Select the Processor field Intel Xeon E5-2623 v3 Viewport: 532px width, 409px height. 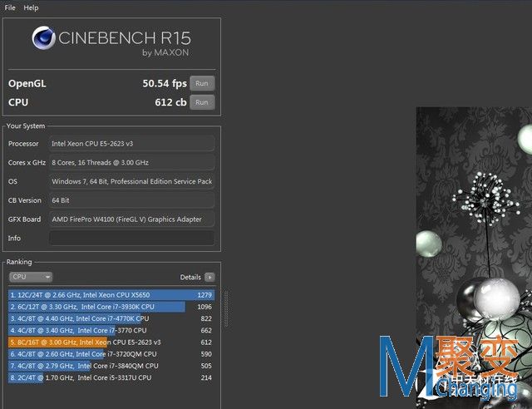(x=131, y=144)
